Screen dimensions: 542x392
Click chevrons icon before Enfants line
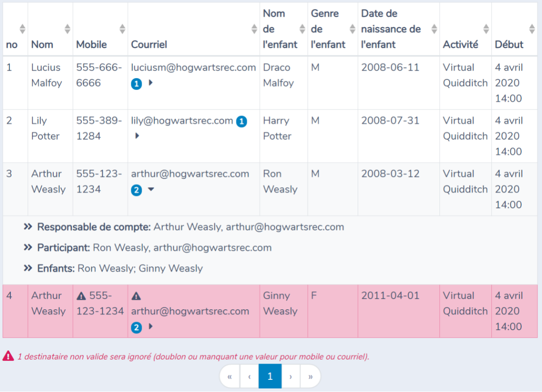(x=28, y=268)
